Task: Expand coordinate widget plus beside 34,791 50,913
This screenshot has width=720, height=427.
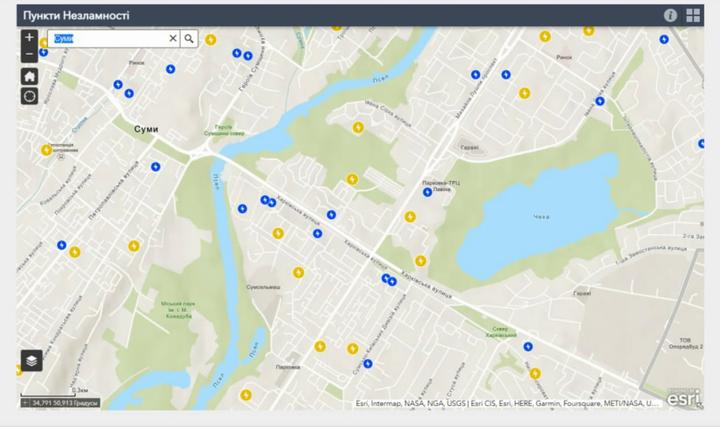Action: [25, 403]
